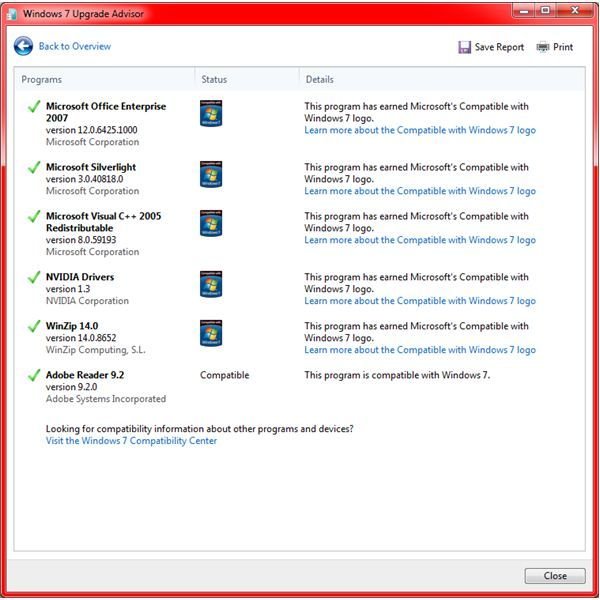The height and width of the screenshot is (600, 600).
Task: Click the Windows 7 logo badge for Visual C++
Action: [211, 223]
